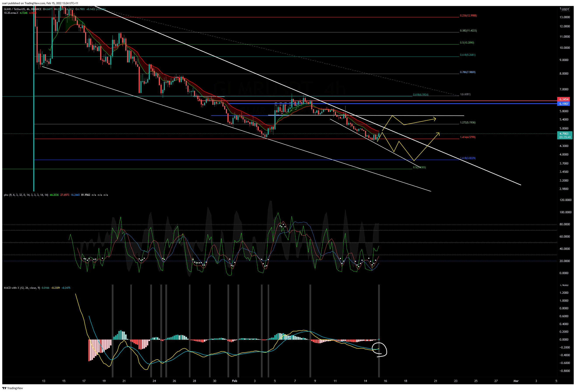Click the current price tag 4.7903
Image resolution: width=576 pixels, height=392 pixels.
coord(564,134)
